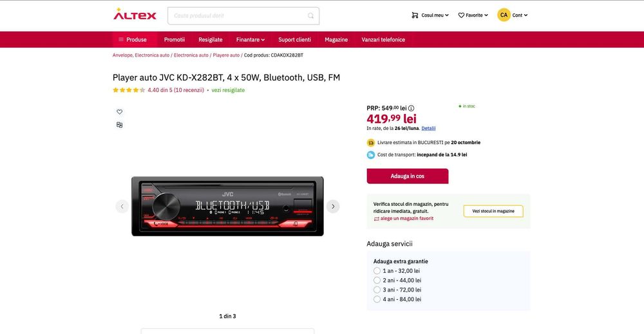Expand the Finantare menu
644x334 pixels.
pyautogui.click(x=251, y=40)
